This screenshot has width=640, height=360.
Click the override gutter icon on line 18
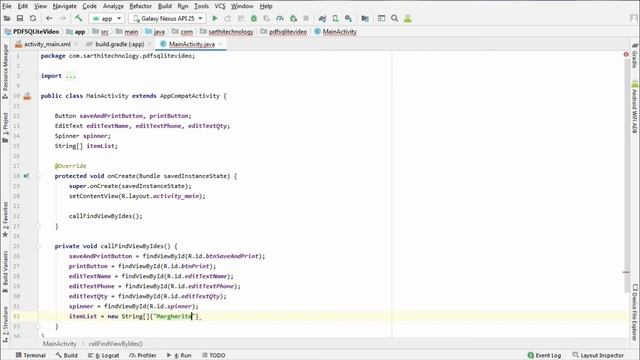[x=26, y=176]
